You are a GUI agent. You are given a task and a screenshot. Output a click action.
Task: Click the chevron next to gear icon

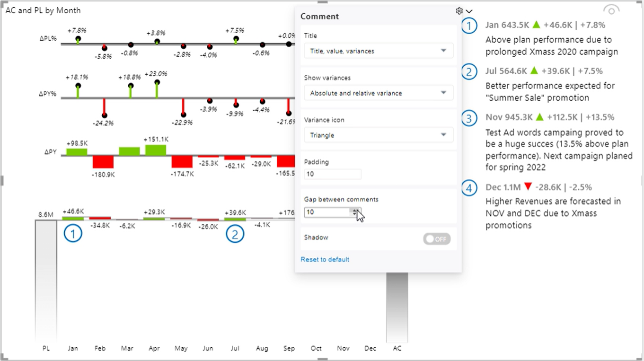point(469,11)
